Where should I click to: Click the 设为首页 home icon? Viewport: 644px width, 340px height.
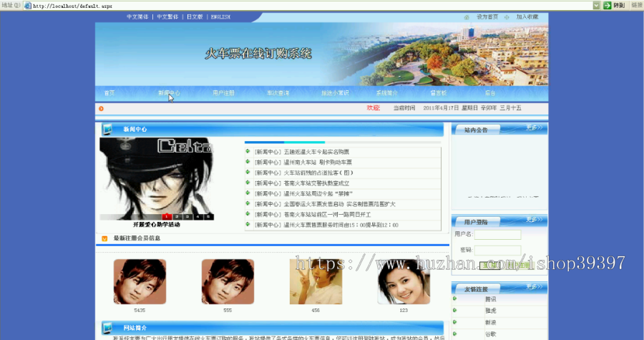point(466,17)
